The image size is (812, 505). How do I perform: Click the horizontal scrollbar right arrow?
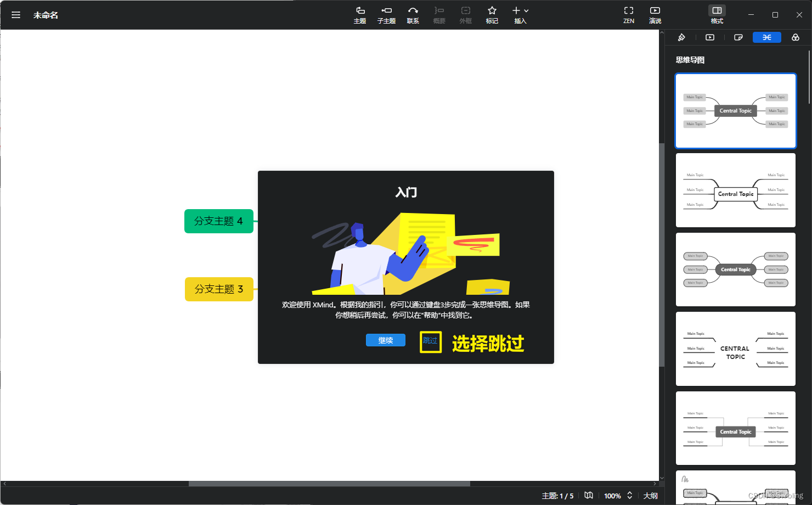(655, 484)
